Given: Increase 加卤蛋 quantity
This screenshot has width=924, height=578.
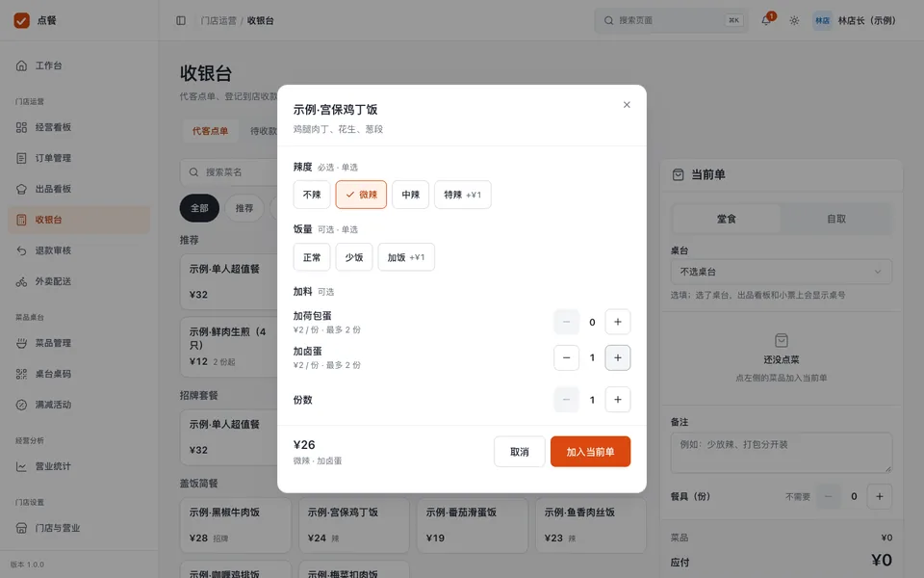Looking at the screenshot, I should click(x=618, y=357).
